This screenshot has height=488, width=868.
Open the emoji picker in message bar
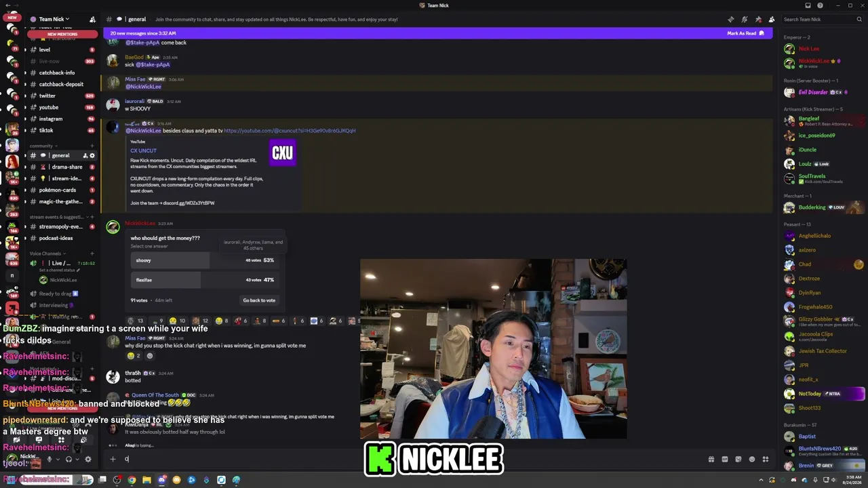[751, 459]
